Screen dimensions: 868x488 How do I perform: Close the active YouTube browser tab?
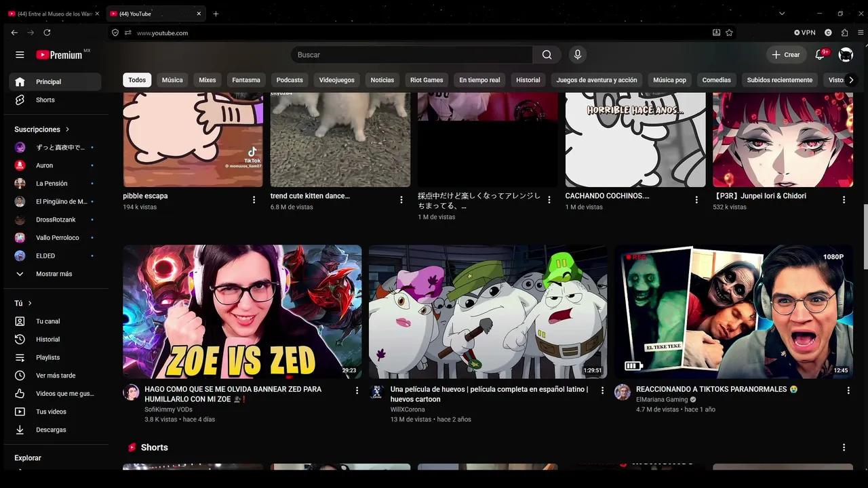[x=199, y=14]
